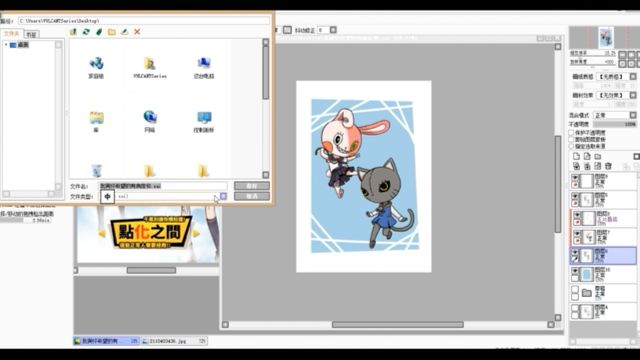The height and width of the screenshot is (360, 640).
Task: Click the green leaf bookmark icon in dialog toolbar
Action: pos(99,31)
